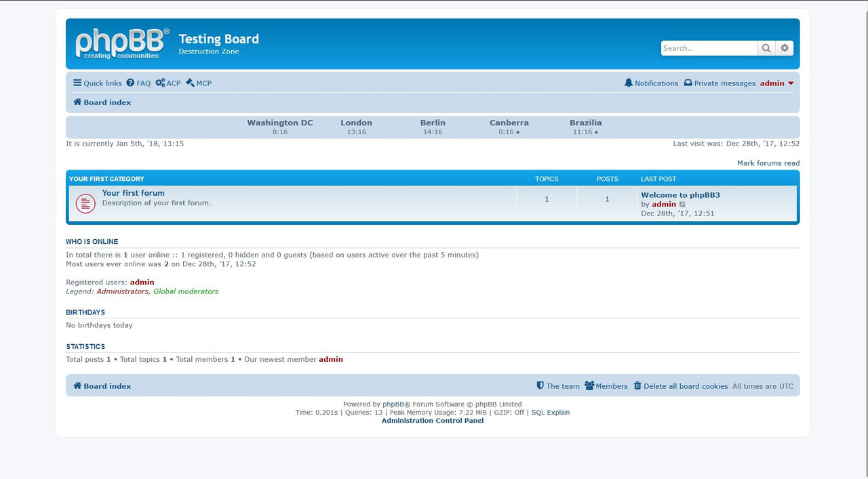Click 'All times are UTC' text
Image resolution: width=868 pixels, height=479 pixels.
(763, 386)
